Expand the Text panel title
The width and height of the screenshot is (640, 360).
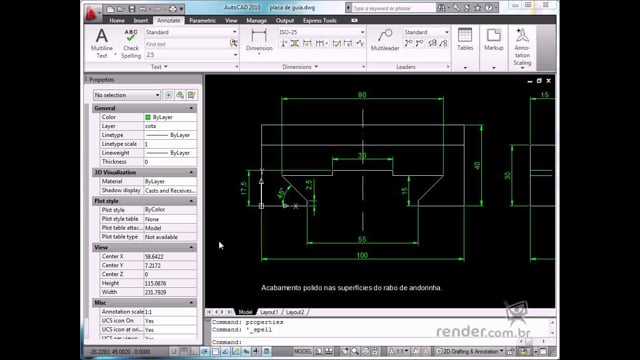159,67
